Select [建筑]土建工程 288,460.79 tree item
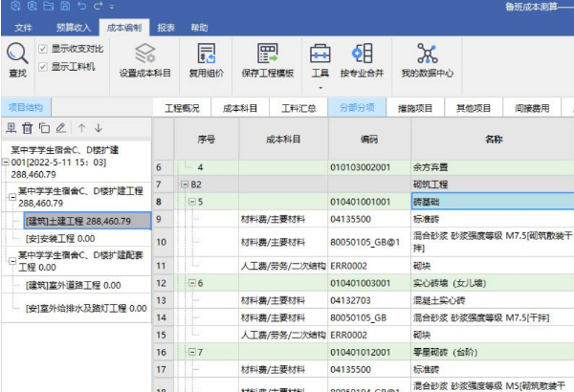Viewport: 574px width, 392px height. (87, 221)
